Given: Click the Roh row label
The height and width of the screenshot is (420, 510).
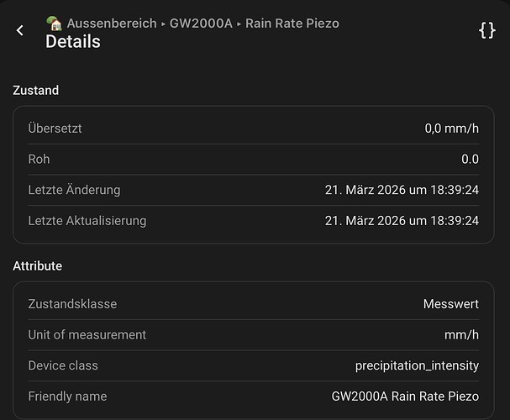Looking at the screenshot, I should coord(39,160).
